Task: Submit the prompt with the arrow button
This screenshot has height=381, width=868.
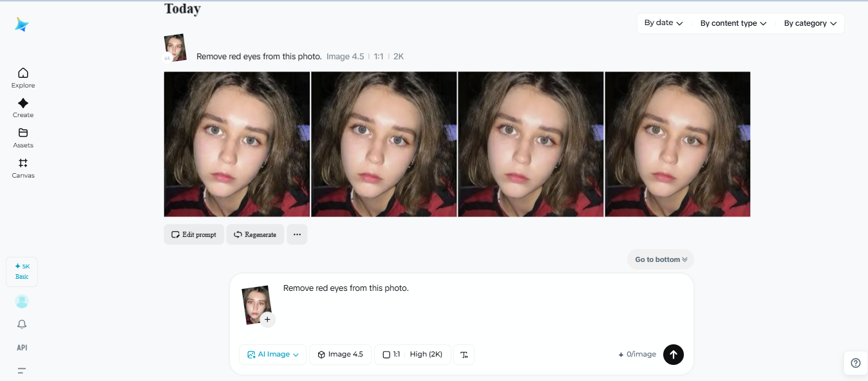Action: (674, 355)
